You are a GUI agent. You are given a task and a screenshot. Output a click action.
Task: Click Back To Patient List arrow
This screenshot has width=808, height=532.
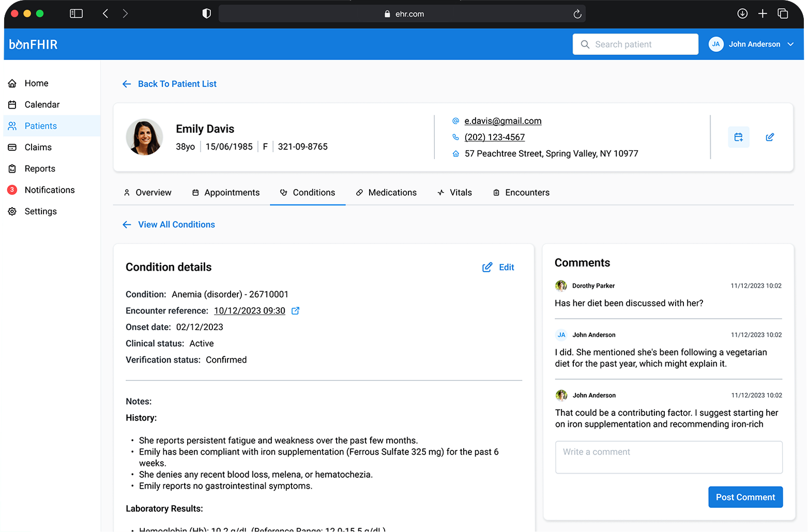point(127,84)
